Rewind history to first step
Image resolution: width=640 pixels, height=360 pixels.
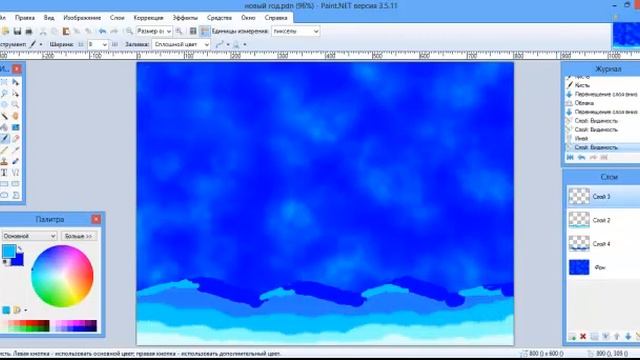click(x=570, y=157)
